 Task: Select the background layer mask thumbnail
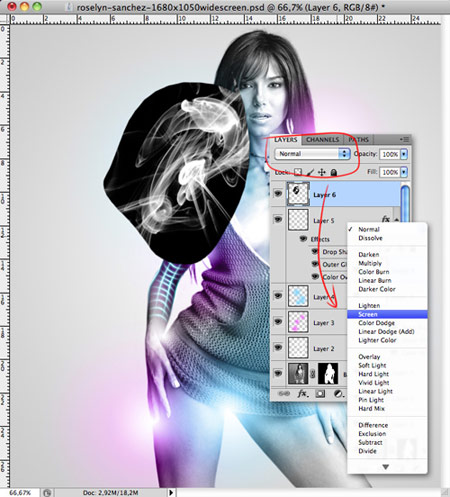coord(328,373)
